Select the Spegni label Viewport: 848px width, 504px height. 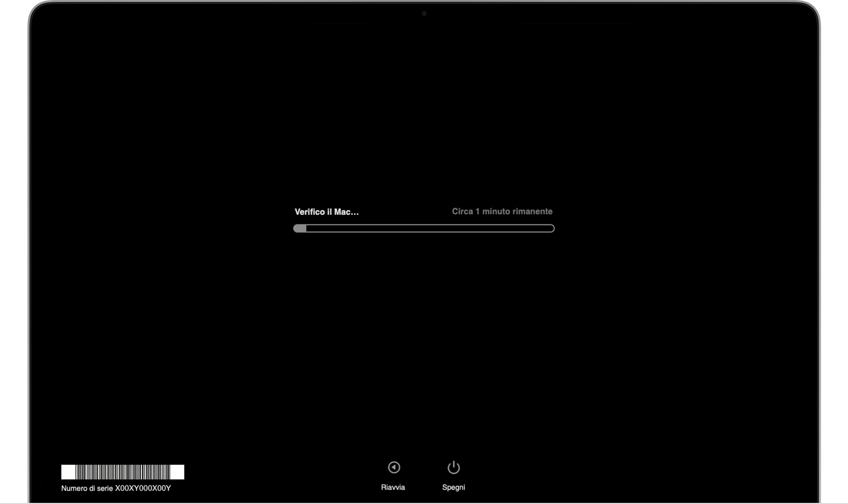(x=454, y=487)
